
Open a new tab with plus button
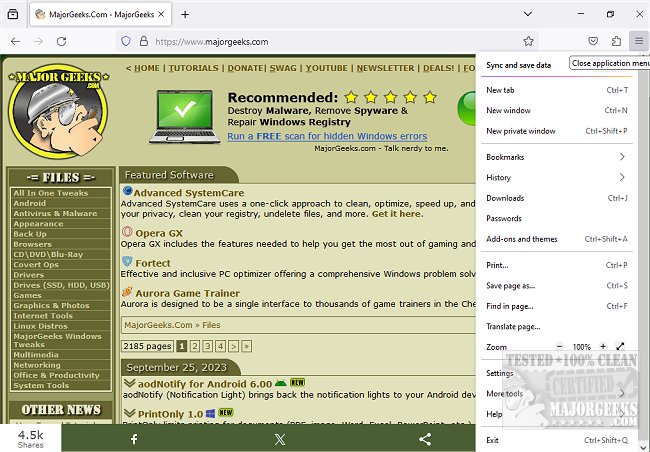point(185,15)
